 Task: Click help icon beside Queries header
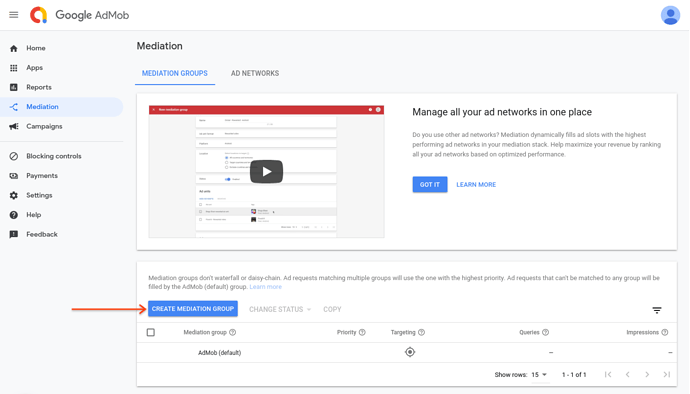point(546,332)
